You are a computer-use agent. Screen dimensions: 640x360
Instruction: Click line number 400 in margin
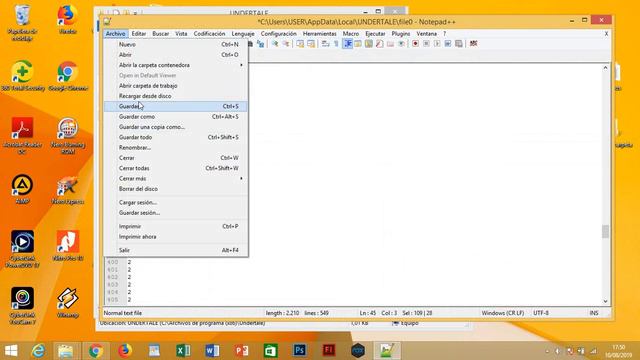click(x=112, y=262)
